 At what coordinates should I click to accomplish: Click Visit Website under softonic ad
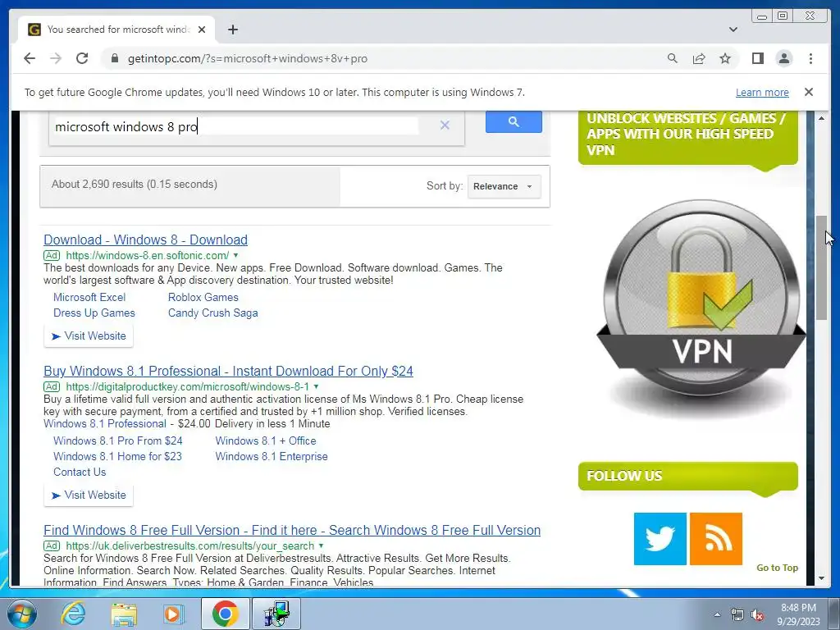pyautogui.click(x=89, y=336)
